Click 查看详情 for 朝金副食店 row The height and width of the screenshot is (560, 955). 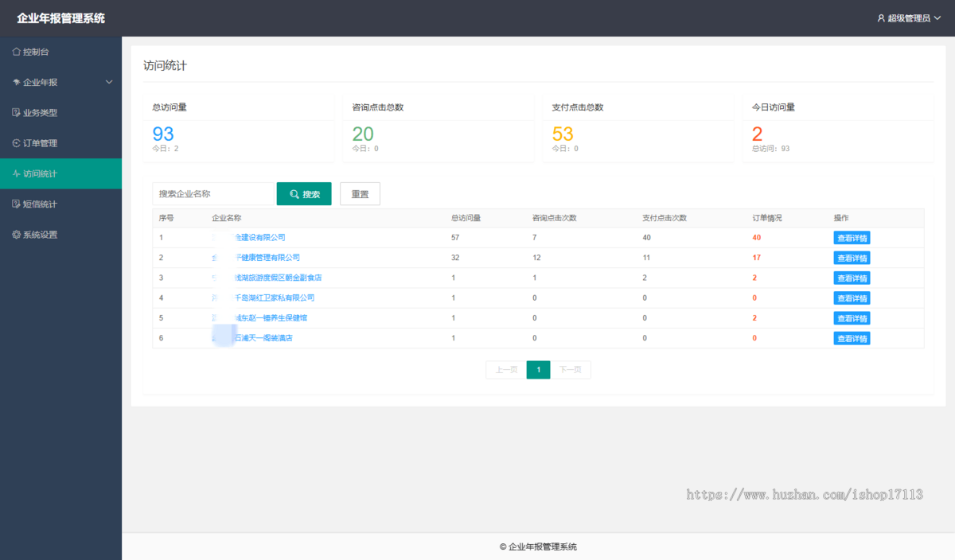(852, 278)
